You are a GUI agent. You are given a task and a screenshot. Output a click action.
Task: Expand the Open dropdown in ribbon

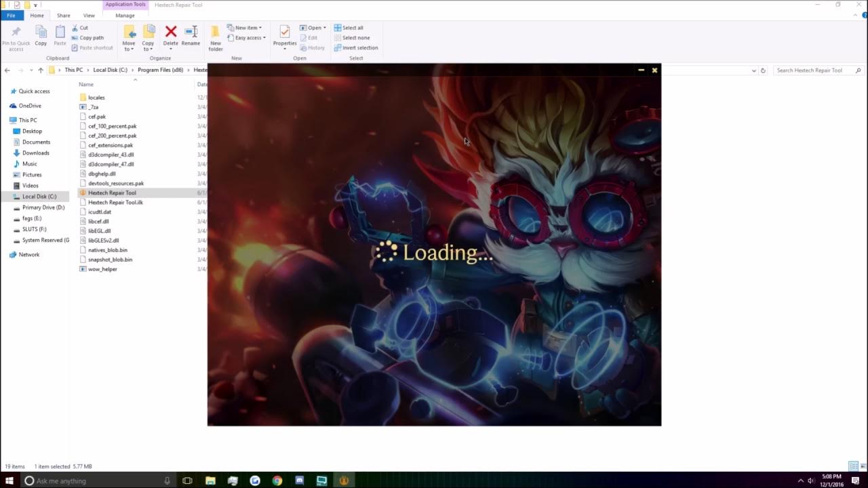(313, 28)
